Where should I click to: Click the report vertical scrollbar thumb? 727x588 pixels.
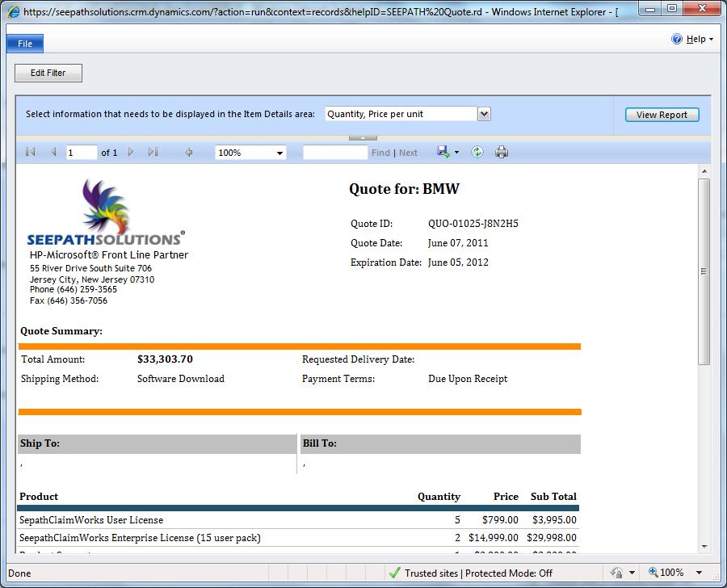click(x=704, y=271)
